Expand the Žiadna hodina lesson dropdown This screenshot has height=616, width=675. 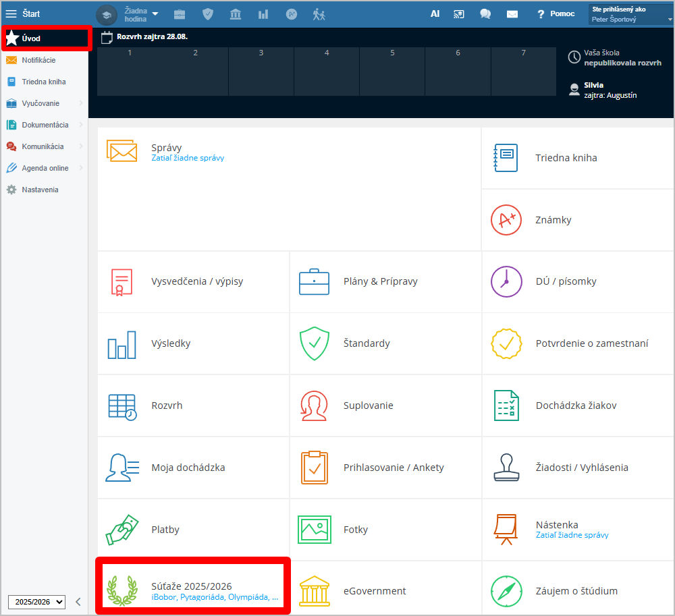(155, 14)
